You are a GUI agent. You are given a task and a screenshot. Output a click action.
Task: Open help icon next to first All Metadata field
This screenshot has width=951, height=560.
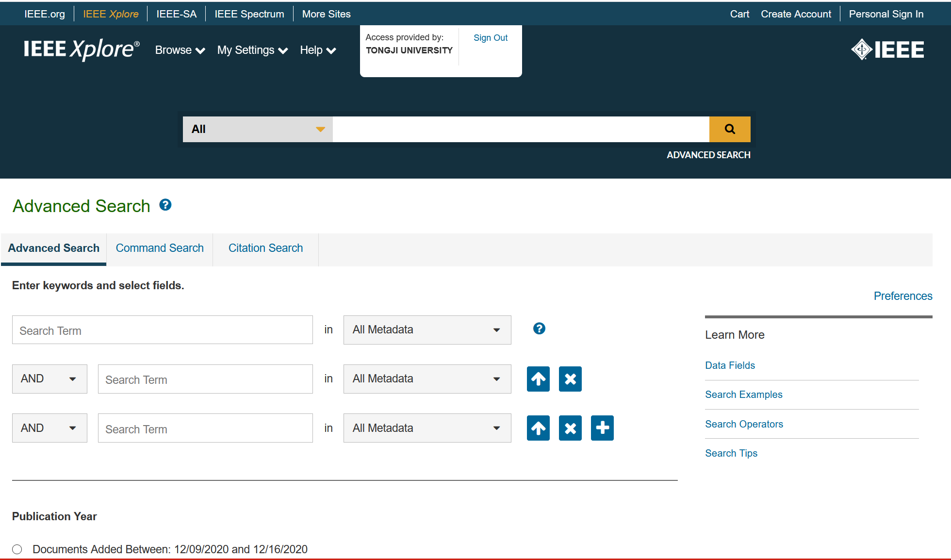pyautogui.click(x=539, y=329)
